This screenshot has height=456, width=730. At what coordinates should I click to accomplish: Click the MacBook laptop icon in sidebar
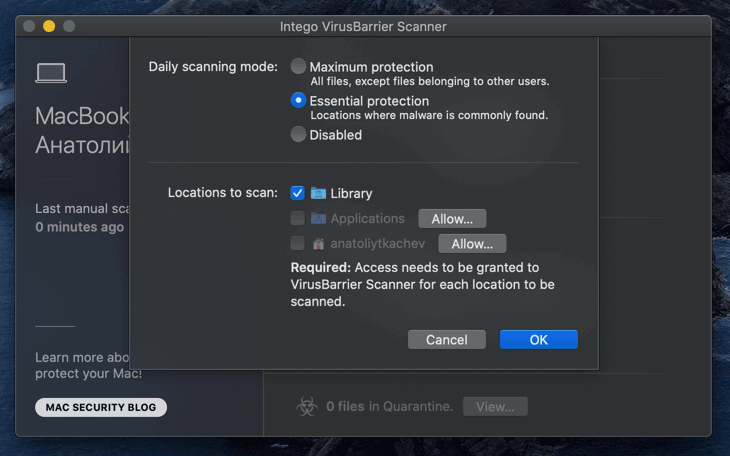[50, 73]
